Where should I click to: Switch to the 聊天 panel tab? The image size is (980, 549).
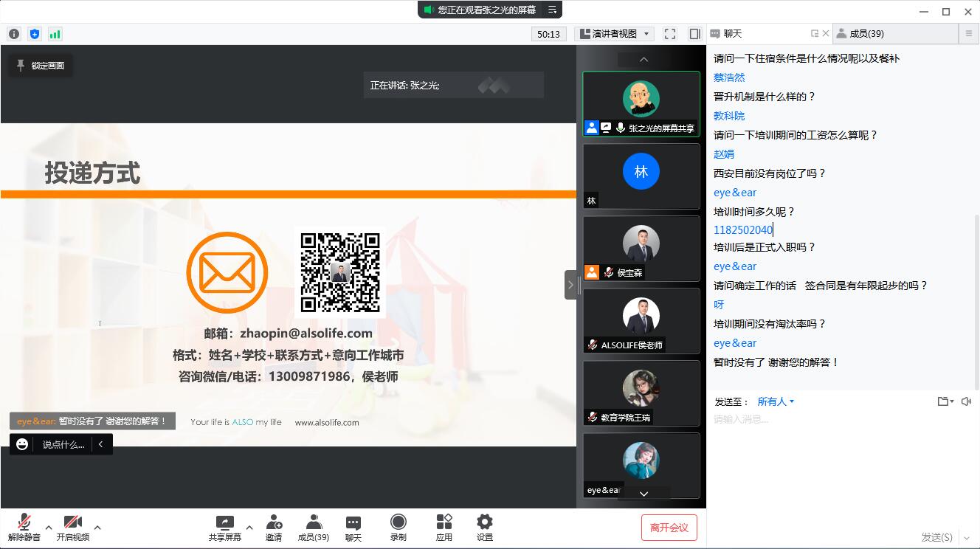[732, 34]
